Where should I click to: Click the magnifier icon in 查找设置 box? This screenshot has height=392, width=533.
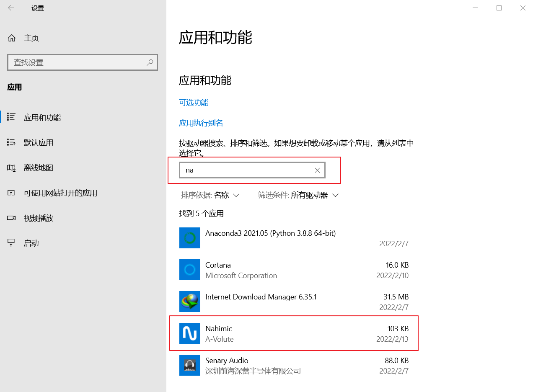point(150,62)
